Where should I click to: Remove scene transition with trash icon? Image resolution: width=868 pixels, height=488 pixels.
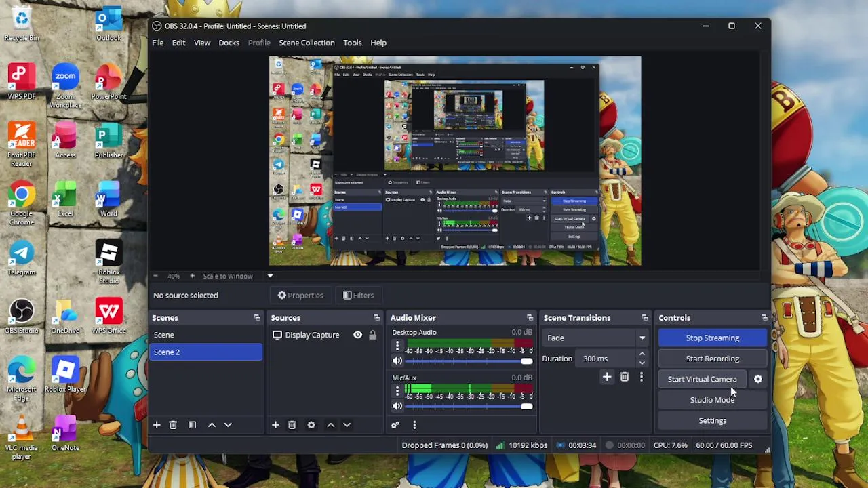(625, 377)
